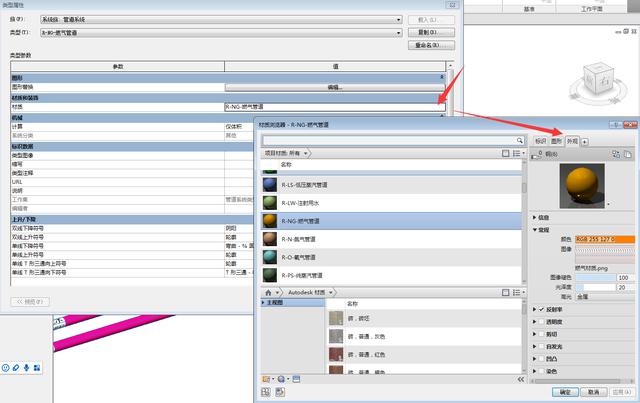Click the 确定 button in the material browser
This screenshot has height=403, width=640.
[565, 392]
